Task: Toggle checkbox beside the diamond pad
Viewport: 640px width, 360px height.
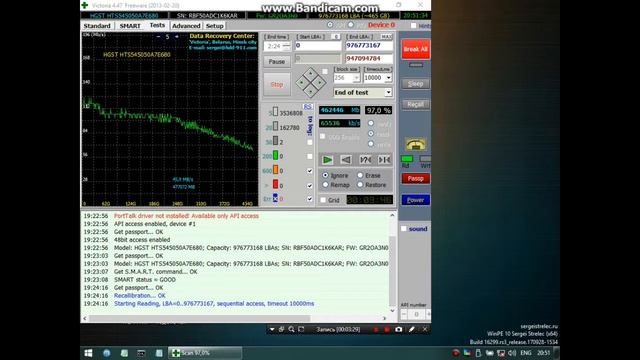Action: tap(325, 71)
